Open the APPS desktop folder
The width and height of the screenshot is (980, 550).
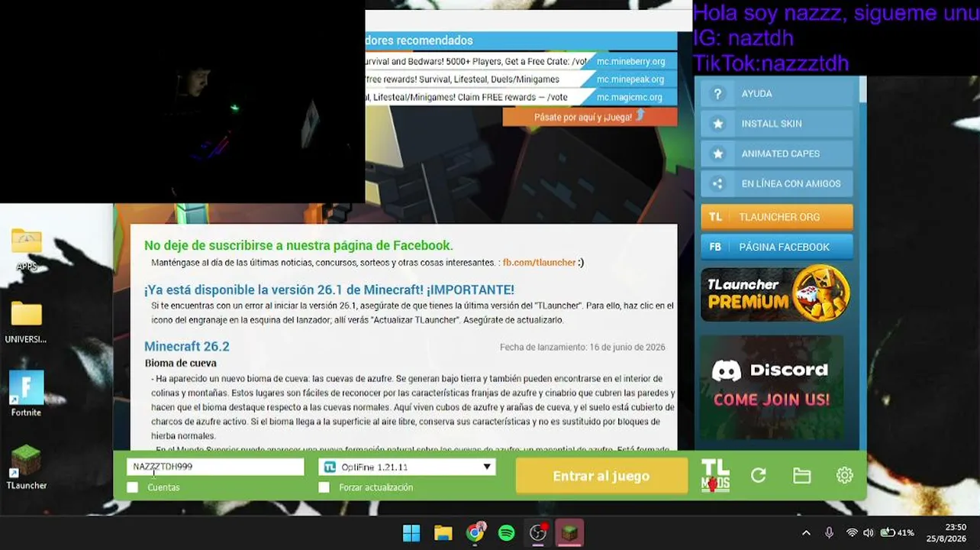pos(27,249)
